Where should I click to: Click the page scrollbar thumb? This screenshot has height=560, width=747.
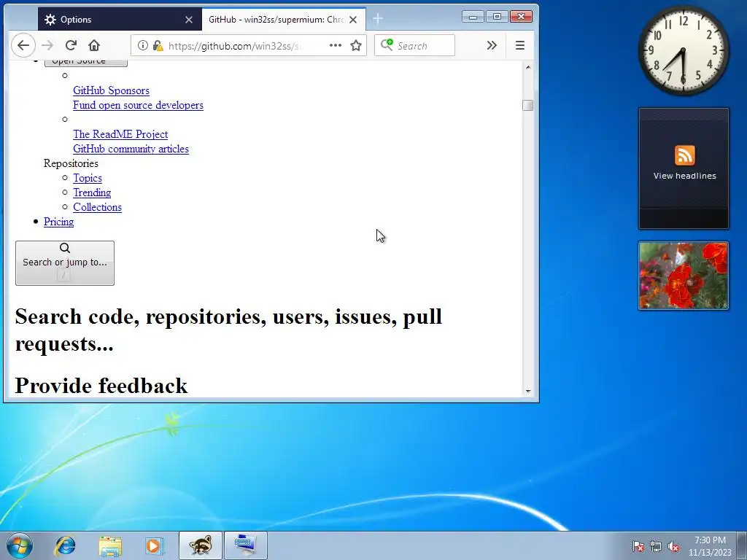pyautogui.click(x=528, y=105)
